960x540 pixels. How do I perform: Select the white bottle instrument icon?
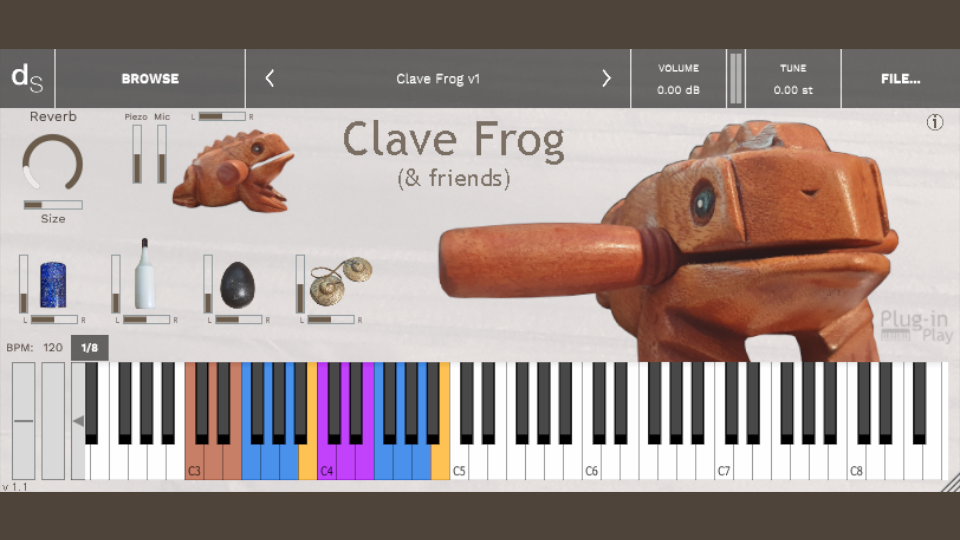pos(144,274)
